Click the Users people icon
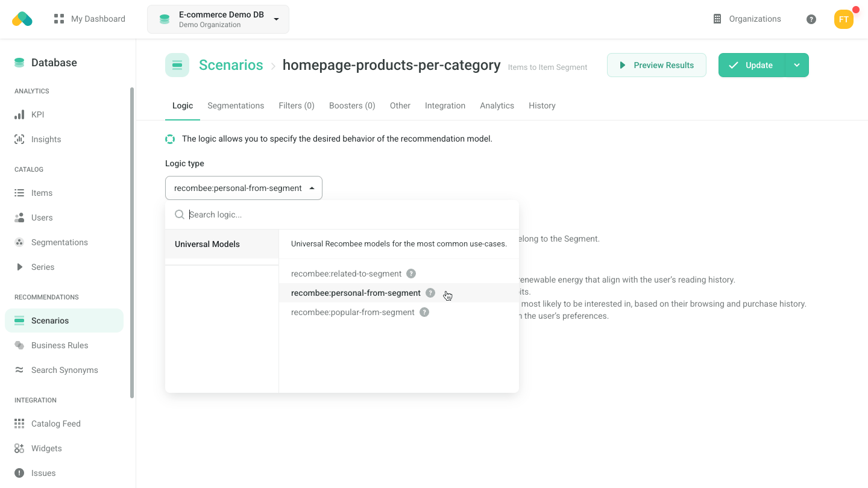Viewport: 868px width, 488px height. (x=19, y=217)
